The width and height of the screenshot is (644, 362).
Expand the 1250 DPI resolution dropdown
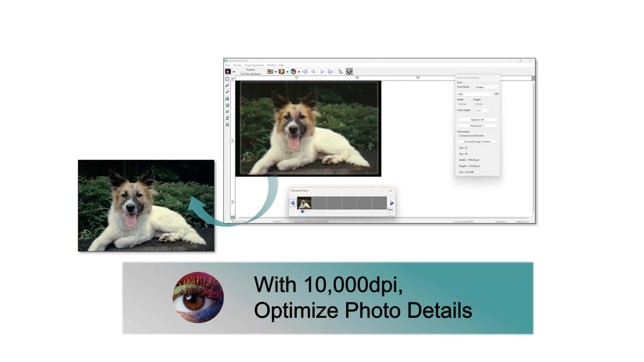coord(475,94)
